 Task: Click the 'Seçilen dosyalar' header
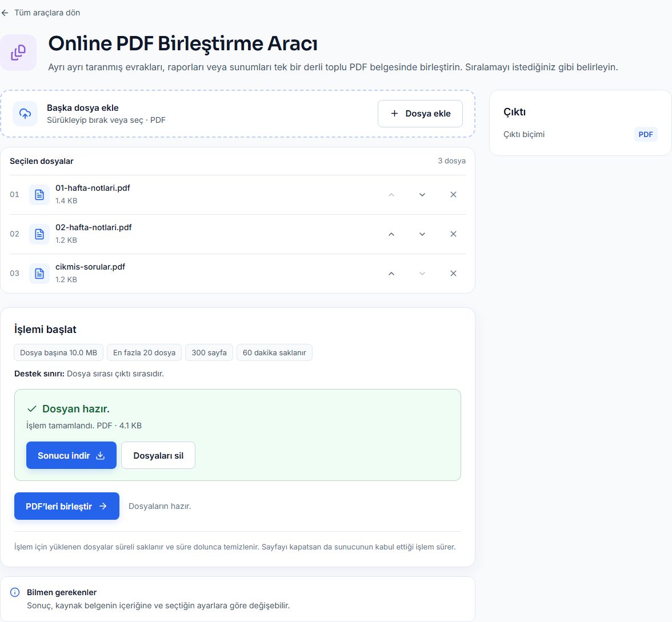click(42, 161)
